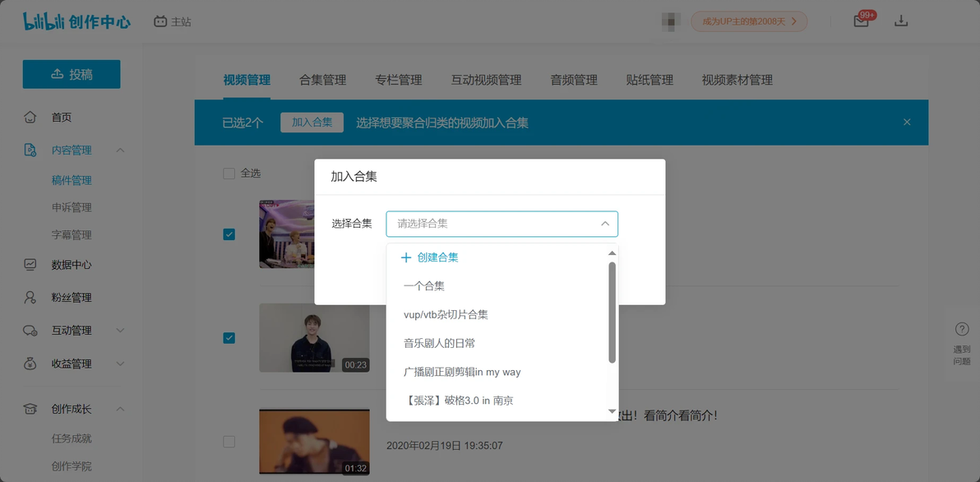980x482 pixels.
Task: Click the 投稿 upload button
Action: (72, 74)
